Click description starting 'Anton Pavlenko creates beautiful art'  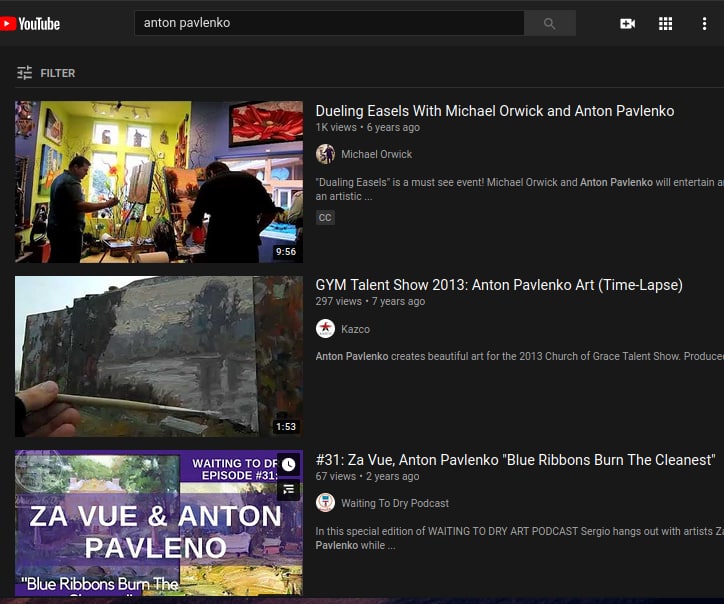(x=519, y=356)
